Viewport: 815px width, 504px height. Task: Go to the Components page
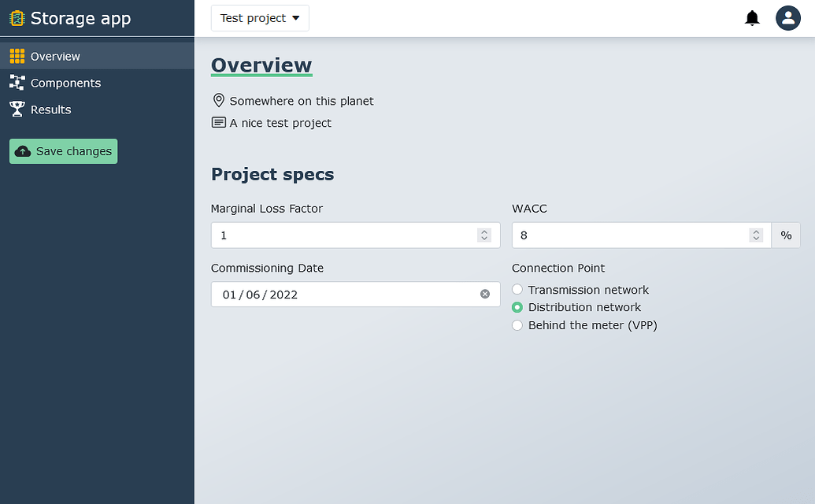pyautogui.click(x=65, y=83)
